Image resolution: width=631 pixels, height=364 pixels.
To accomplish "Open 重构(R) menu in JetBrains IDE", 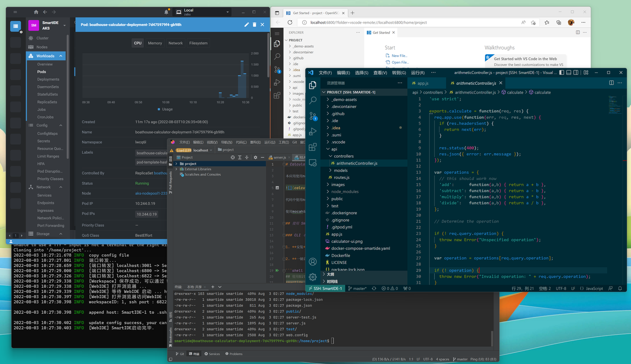I will (255, 142).
